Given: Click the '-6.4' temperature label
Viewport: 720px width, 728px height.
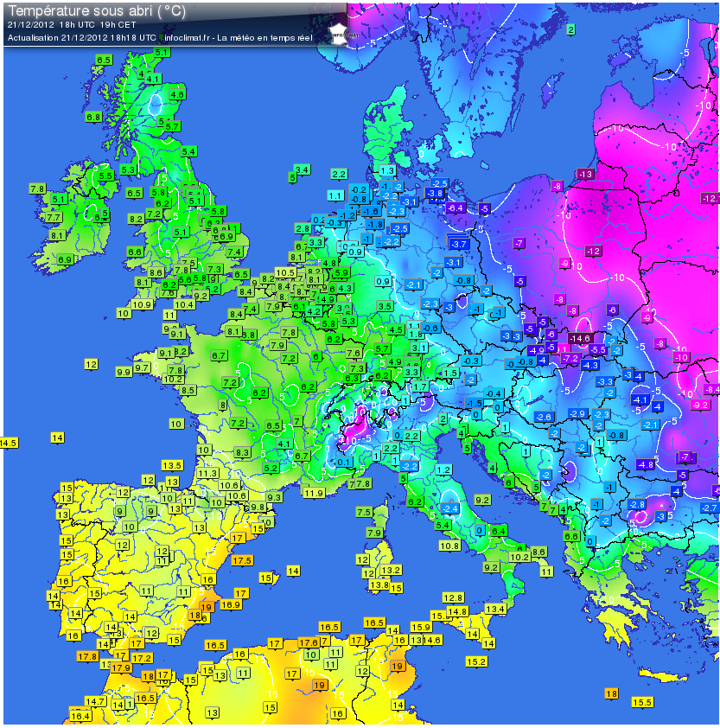Looking at the screenshot, I should coord(455,208).
